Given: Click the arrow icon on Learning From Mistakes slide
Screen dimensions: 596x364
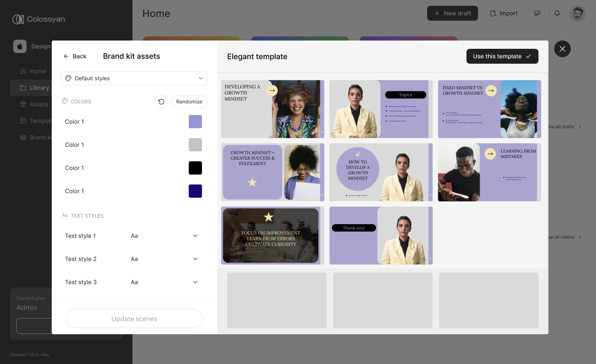Looking at the screenshot, I should point(490,154).
